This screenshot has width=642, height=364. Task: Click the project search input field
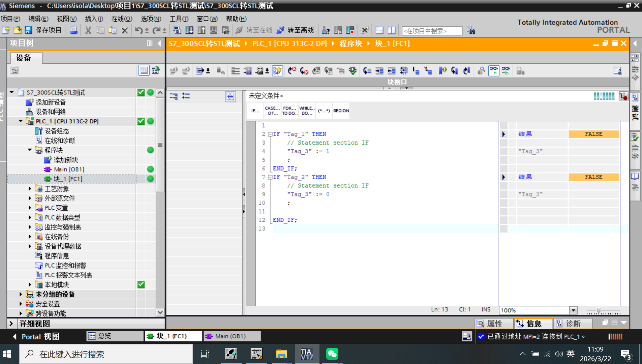click(x=432, y=31)
